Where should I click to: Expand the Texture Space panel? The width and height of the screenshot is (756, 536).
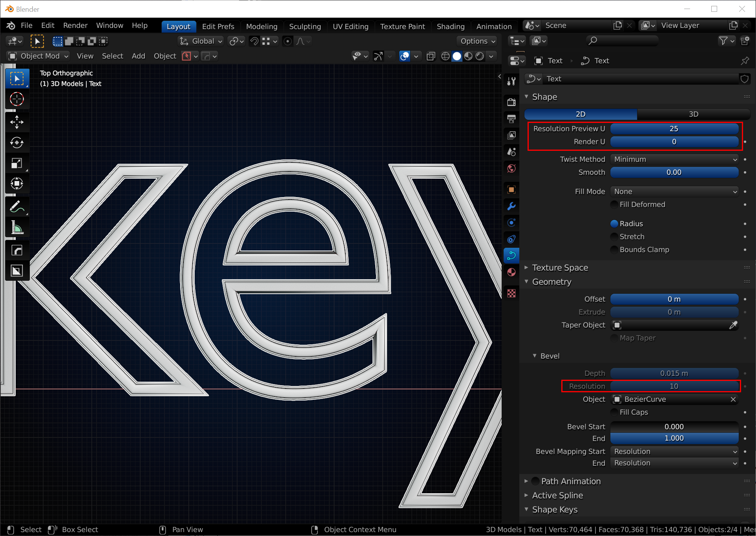[x=560, y=267]
